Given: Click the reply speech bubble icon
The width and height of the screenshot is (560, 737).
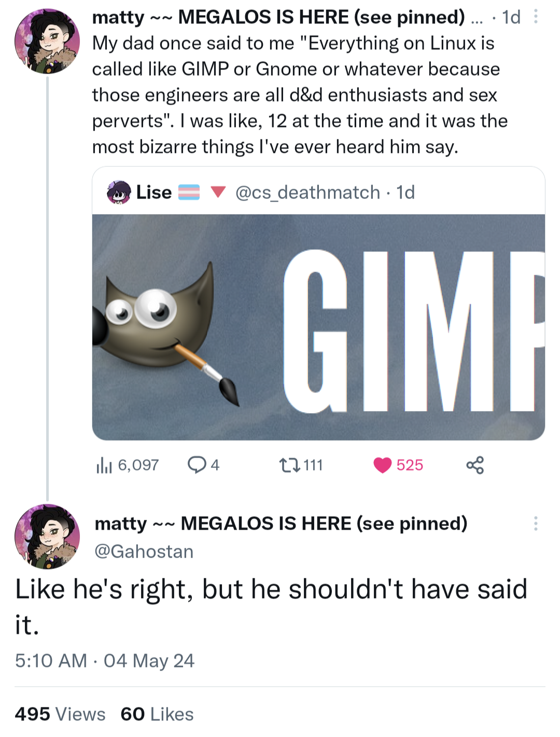Looking at the screenshot, I should coord(197,465).
